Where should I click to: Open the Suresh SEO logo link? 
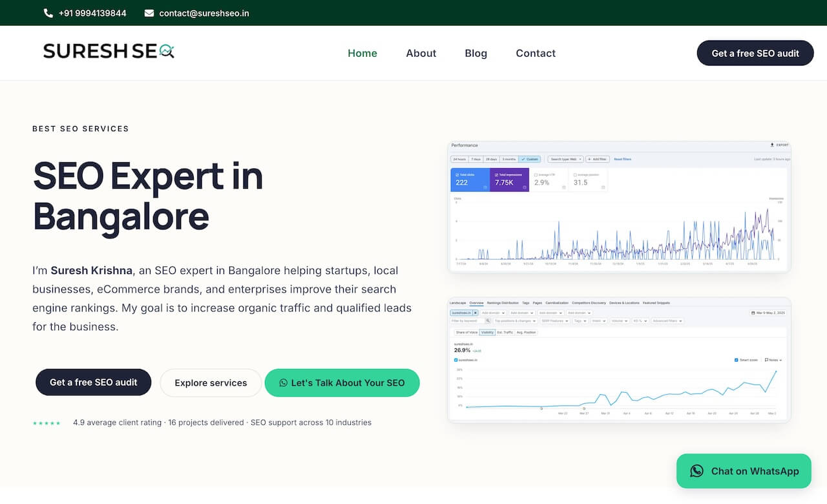pyautogui.click(x=109, y=51)
